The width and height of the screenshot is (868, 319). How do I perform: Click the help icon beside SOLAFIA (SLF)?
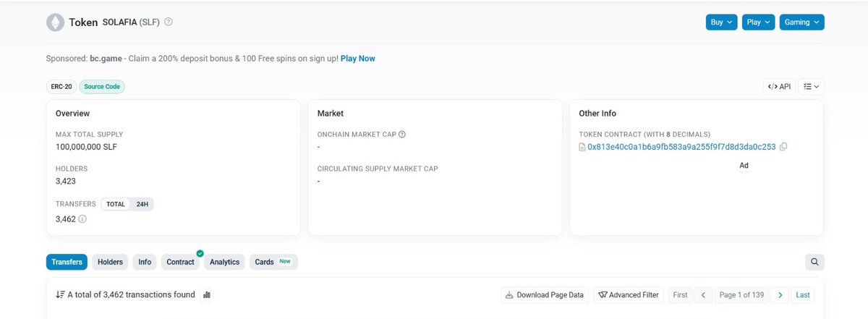[169, 22]
